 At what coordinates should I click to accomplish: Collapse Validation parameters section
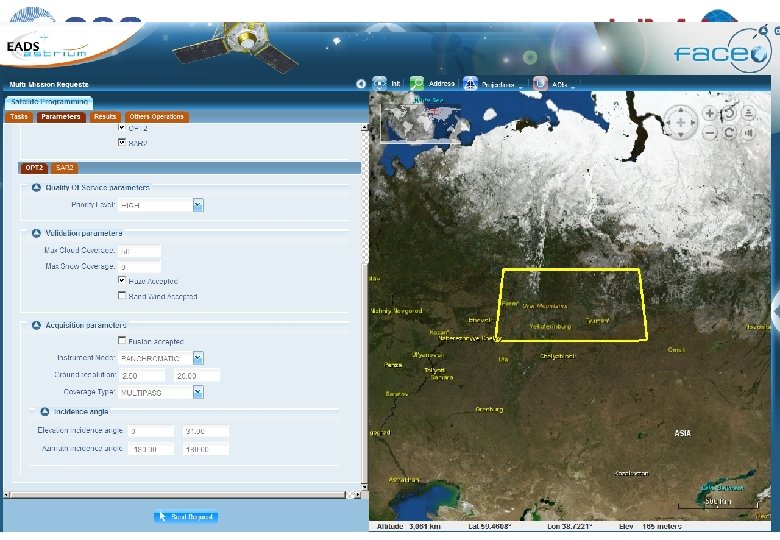point(36,233)
